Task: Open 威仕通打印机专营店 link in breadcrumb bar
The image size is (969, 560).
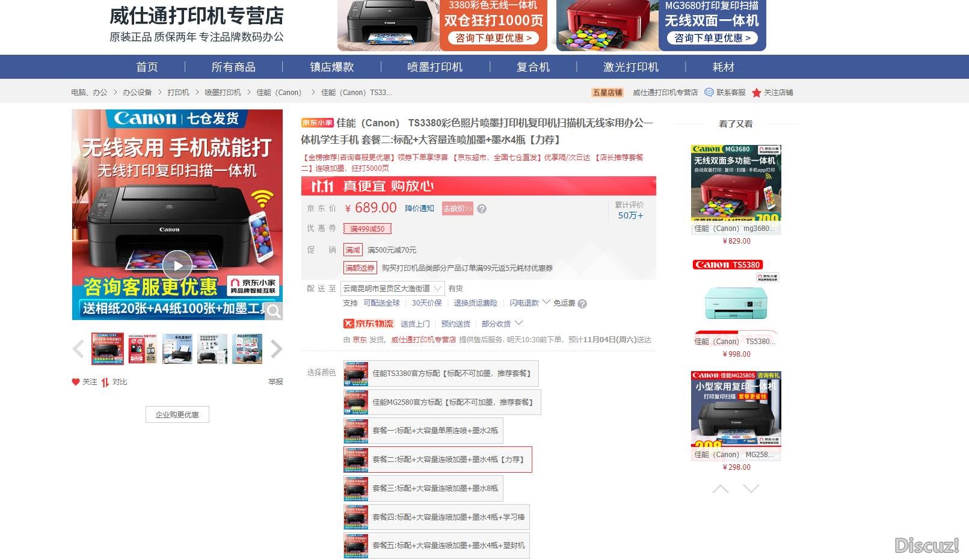Action: (x=665, y=93)
